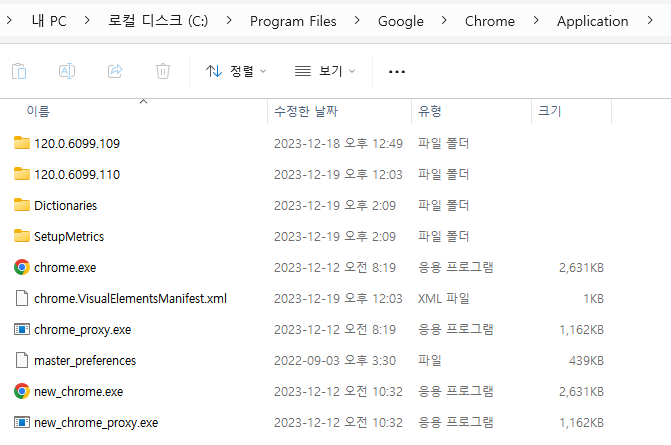Select the new_chrome_proxy.exe file name
This screenshot has width=671, height=445.
coord(96,423)
